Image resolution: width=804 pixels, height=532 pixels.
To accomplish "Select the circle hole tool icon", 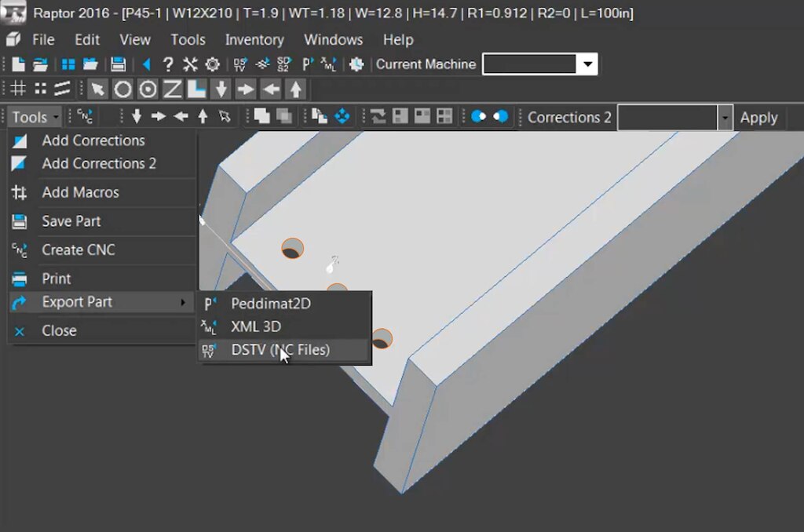I will coord(122,89).
